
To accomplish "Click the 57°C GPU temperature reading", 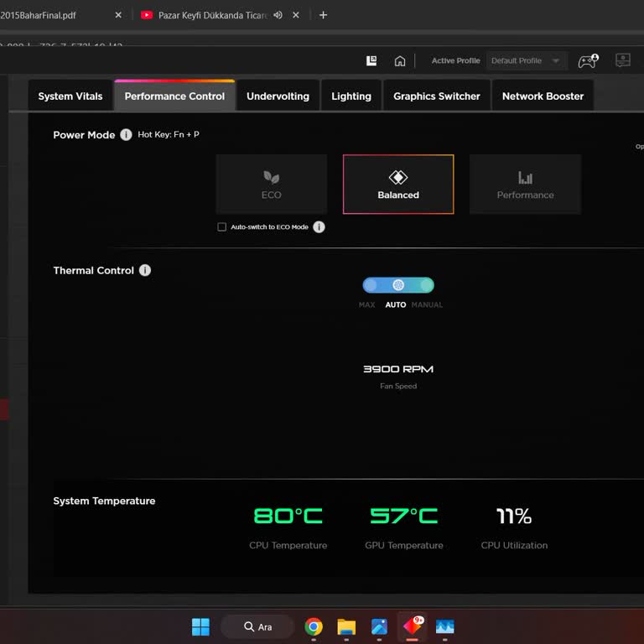I will tap(403, 516).
